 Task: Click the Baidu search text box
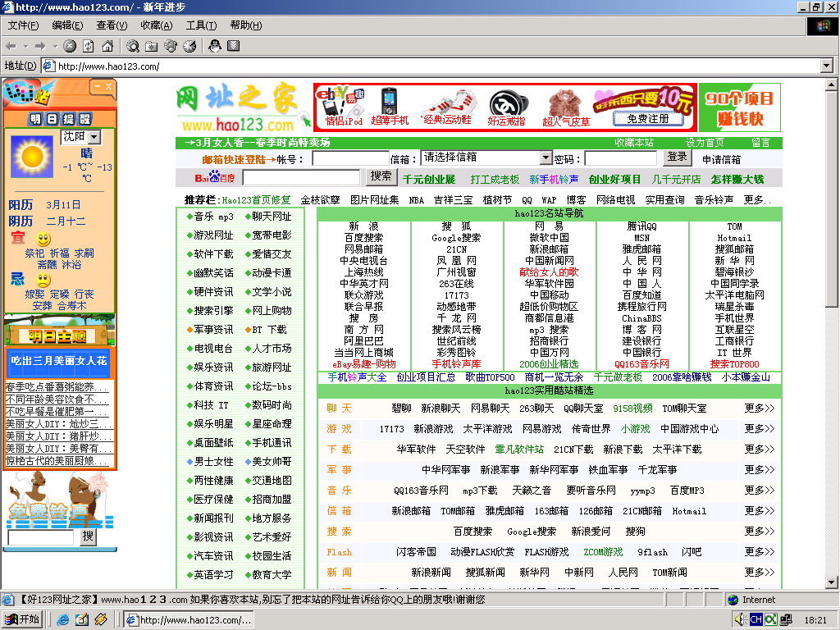pyautogui.click(x=301, y=177)
